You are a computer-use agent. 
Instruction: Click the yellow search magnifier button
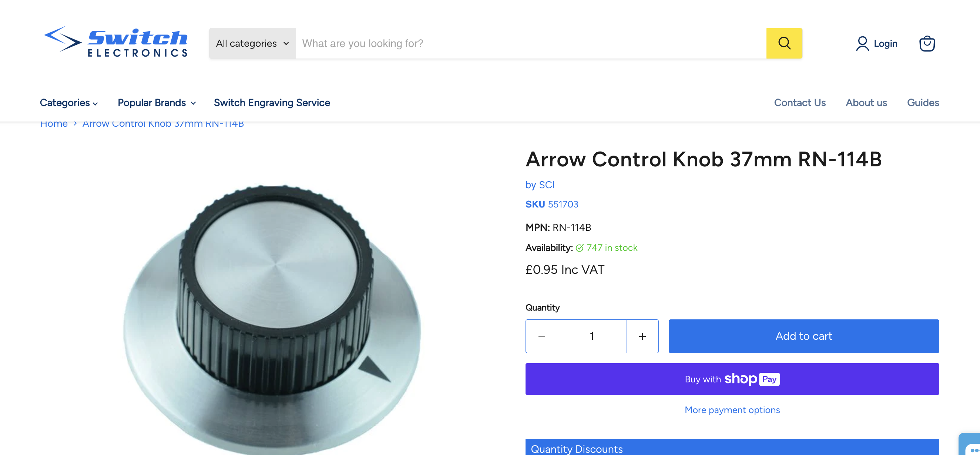tap(784, 43)
